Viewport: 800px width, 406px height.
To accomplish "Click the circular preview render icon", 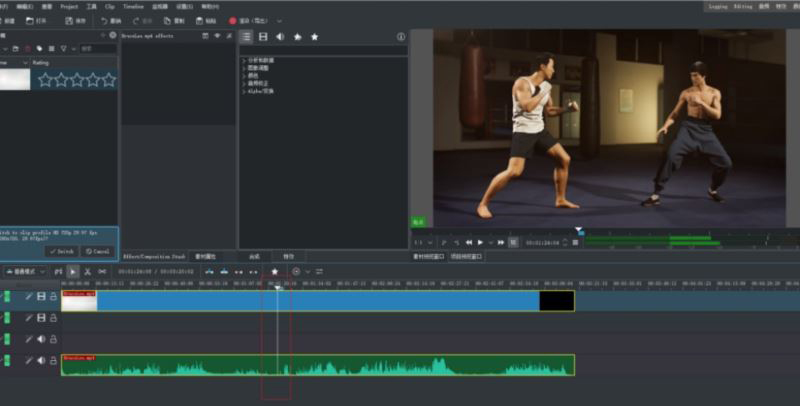I will coord(296,272).
